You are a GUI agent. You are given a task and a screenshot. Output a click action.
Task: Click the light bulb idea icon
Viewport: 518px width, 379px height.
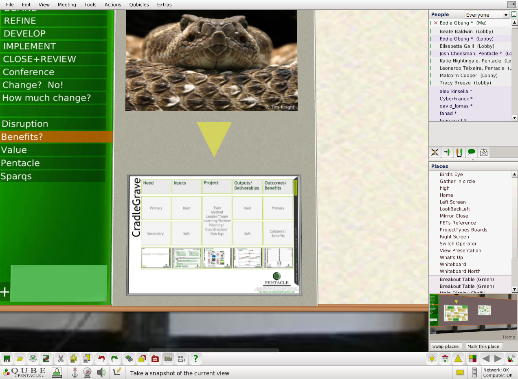coord(432,359)
